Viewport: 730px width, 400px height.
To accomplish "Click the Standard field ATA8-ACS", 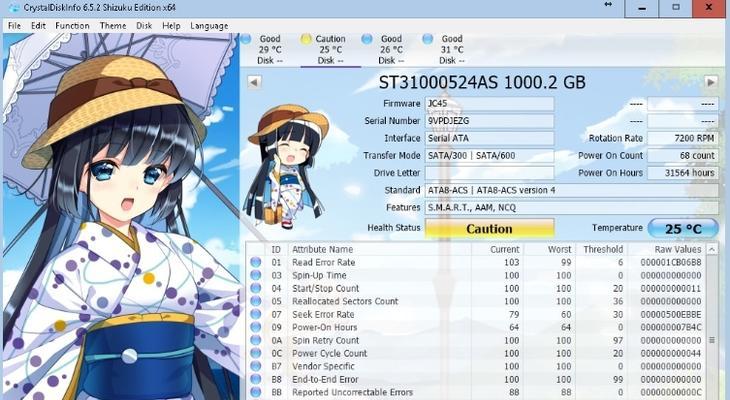I will pyautogui.click(x=572, y=190).
